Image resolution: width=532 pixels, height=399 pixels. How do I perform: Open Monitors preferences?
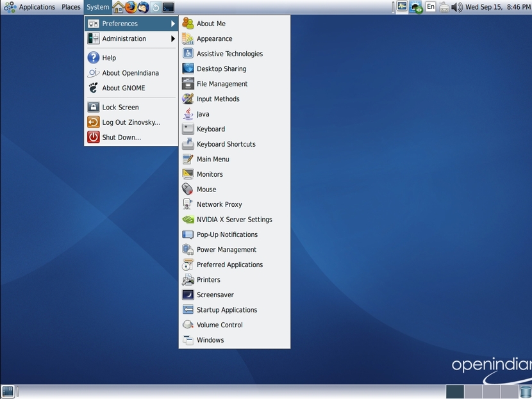click(x=235, y=174)
